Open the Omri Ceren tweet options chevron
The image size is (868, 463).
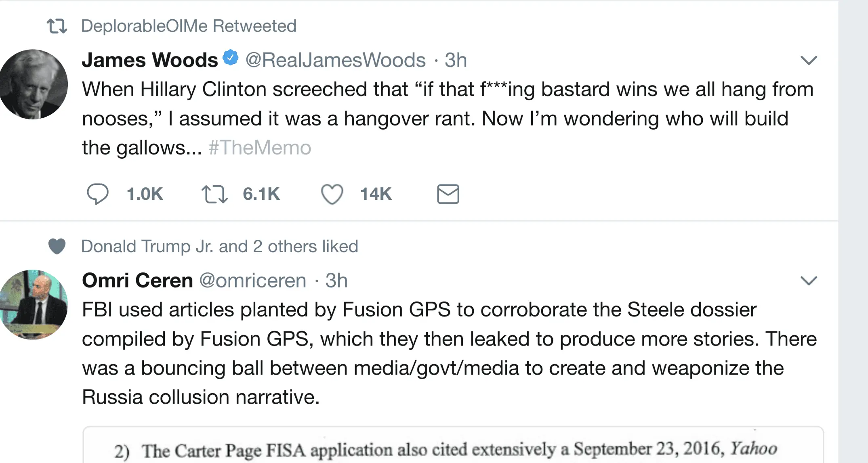tap(809, 281)
